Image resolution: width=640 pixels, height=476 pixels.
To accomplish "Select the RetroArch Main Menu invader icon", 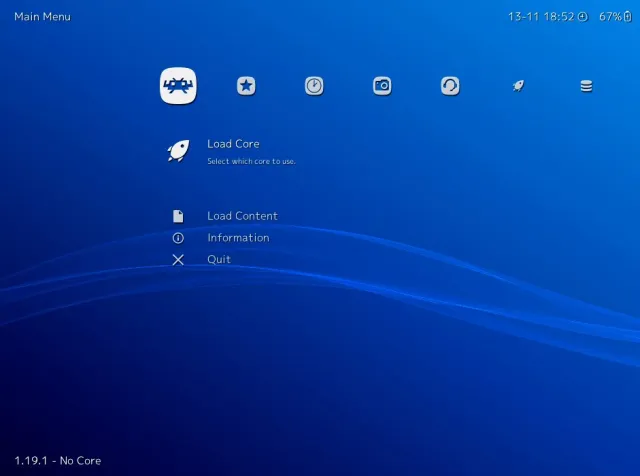I will click(178, 86).
